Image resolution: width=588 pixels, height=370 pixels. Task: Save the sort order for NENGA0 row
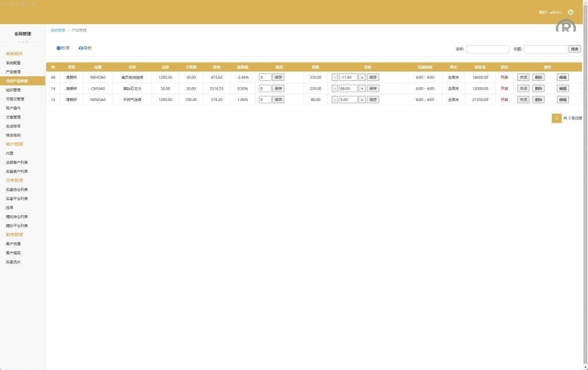(278, 99)
